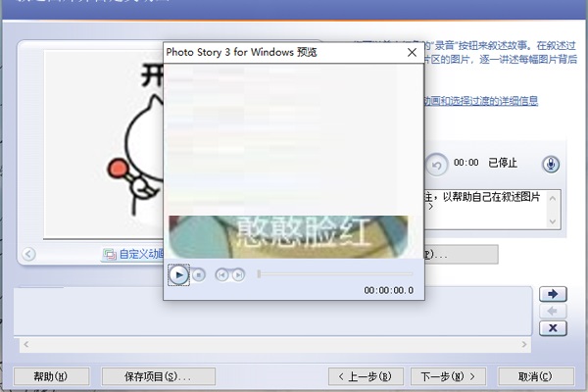The image size is (588, 392).
Task: Click the partially hidden preview (P)... button
Action: click(x=462, y=255)
